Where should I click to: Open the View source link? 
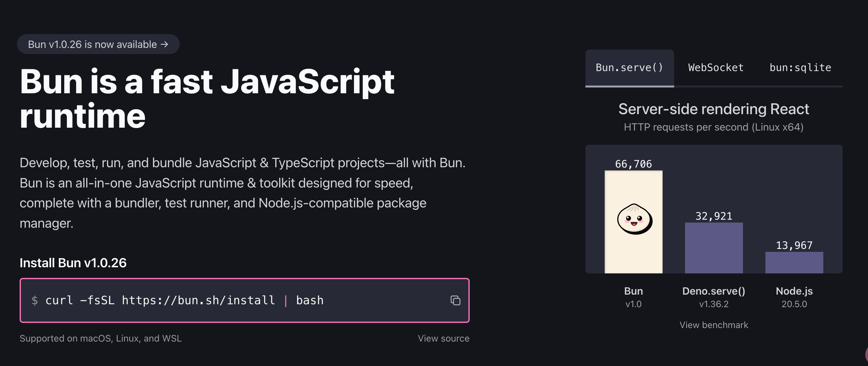pos(443,338)
